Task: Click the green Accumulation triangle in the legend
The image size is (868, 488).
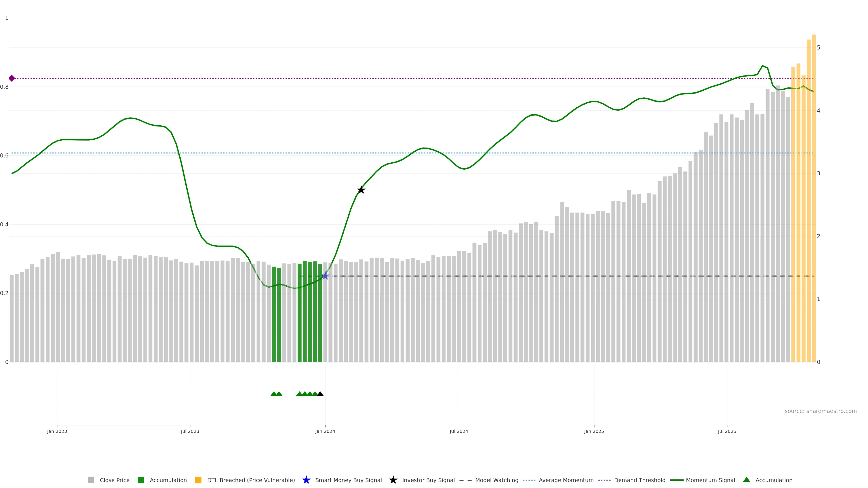Action: click(x=746, y=480)
